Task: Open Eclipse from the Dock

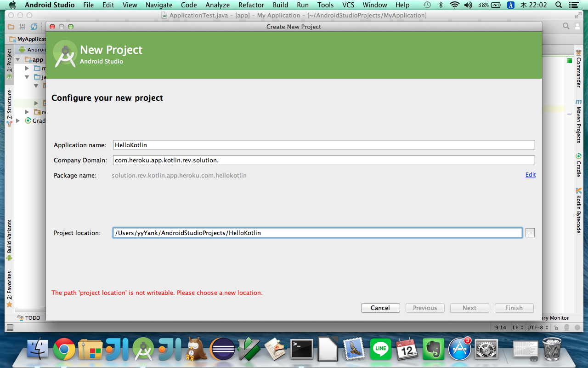Action: click(x=222, y=350)
